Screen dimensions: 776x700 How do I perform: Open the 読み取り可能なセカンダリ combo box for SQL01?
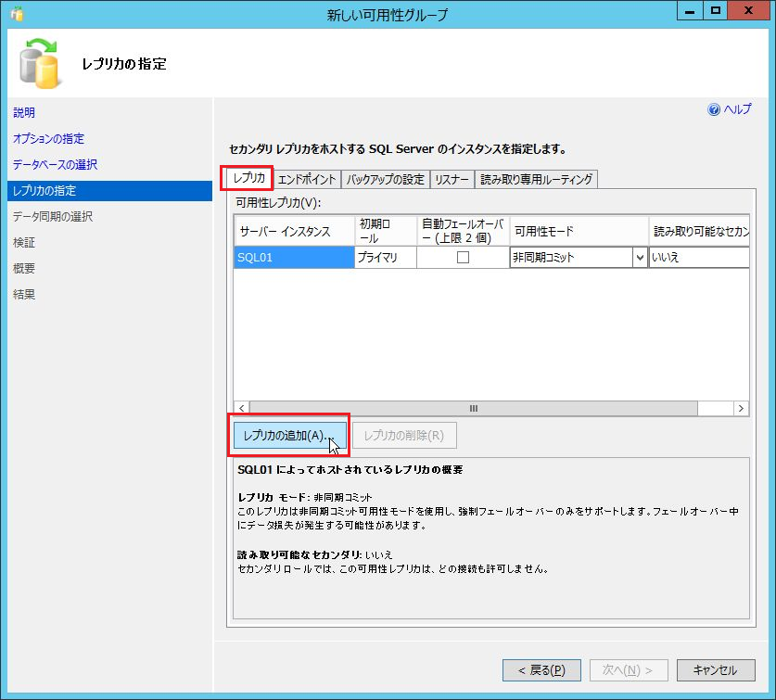coord(699,258)
